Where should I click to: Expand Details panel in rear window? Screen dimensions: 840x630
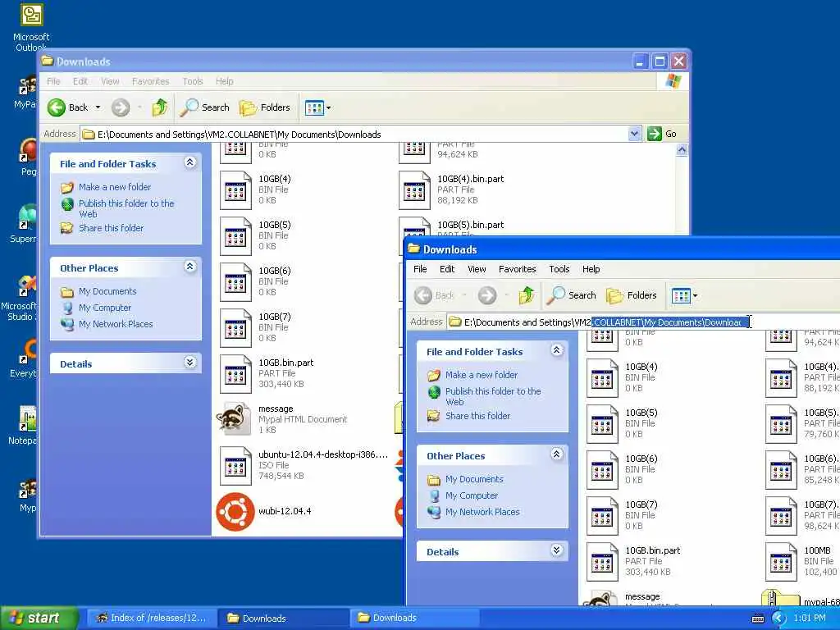click(189, 362)
